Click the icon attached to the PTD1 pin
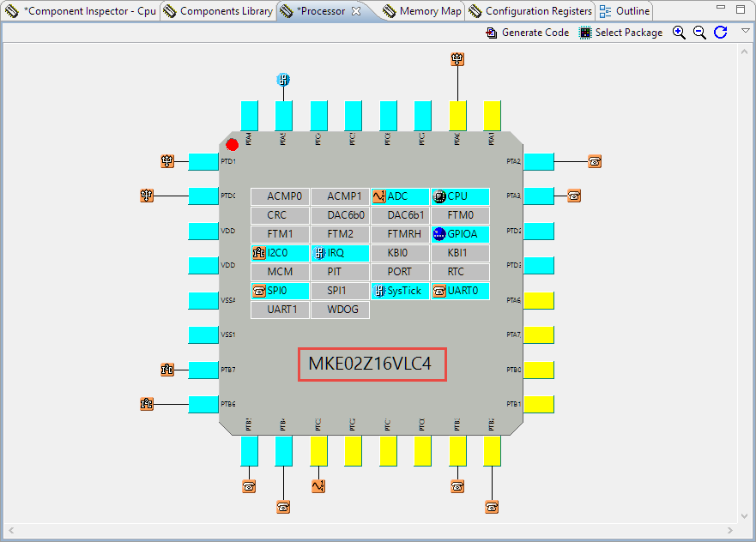 [x=167, y=161]
